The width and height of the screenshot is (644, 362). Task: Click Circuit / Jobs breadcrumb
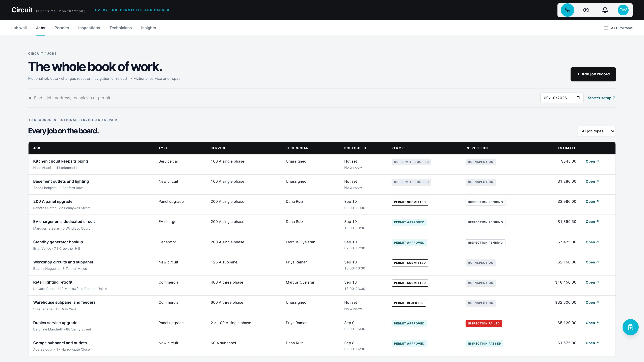coord(42,54)
